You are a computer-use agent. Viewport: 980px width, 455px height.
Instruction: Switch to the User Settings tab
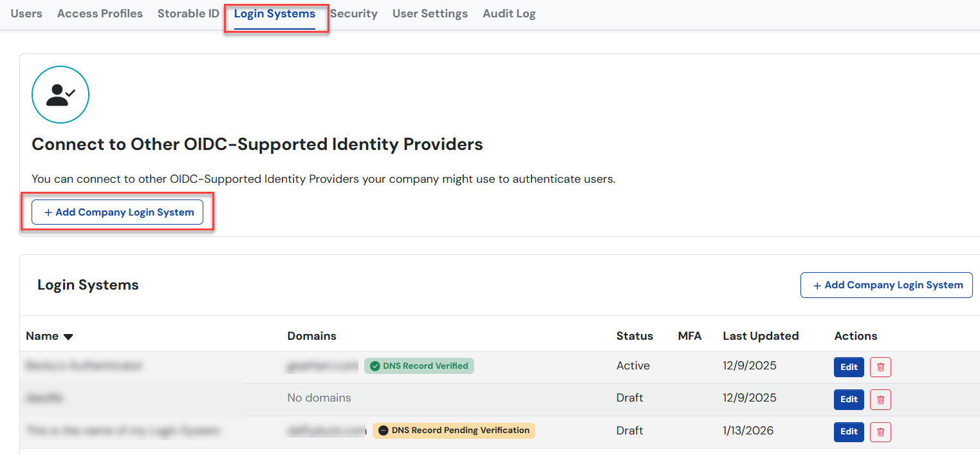[430, 14]
